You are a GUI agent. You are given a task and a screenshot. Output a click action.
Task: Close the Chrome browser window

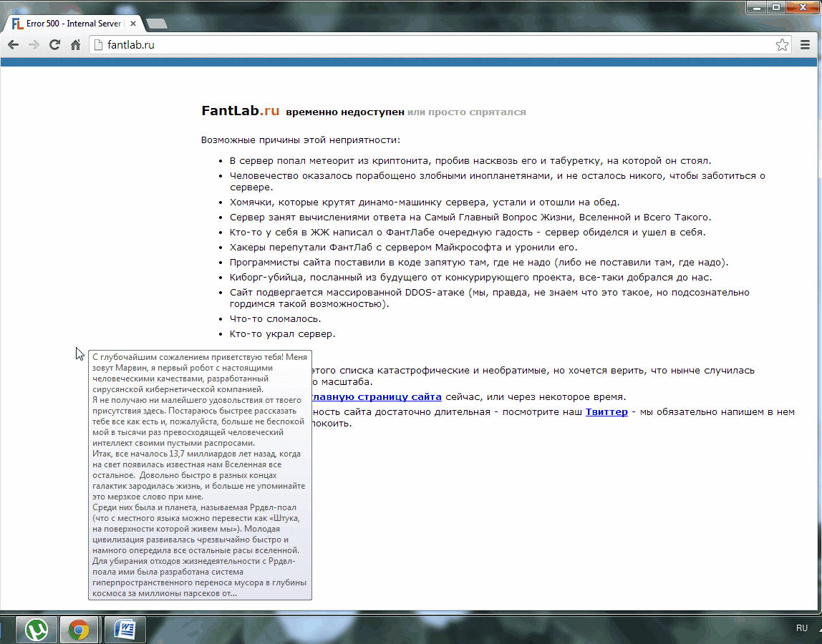click(x=802, y=7)
